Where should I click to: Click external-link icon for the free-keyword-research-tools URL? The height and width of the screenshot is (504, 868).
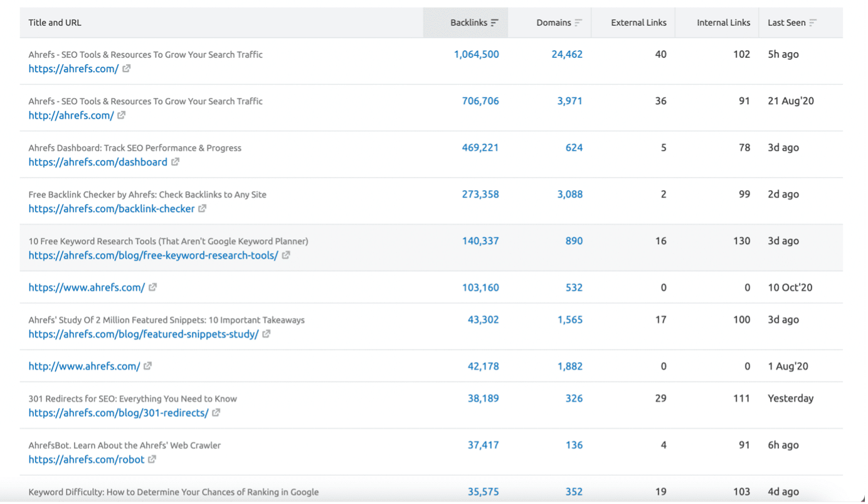(286, 255)
